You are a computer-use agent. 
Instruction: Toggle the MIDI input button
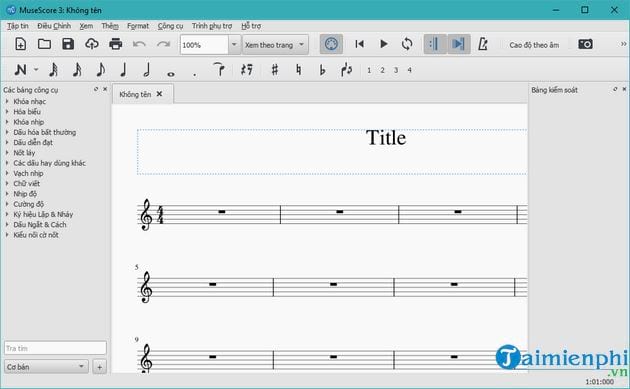coord(331,44)
